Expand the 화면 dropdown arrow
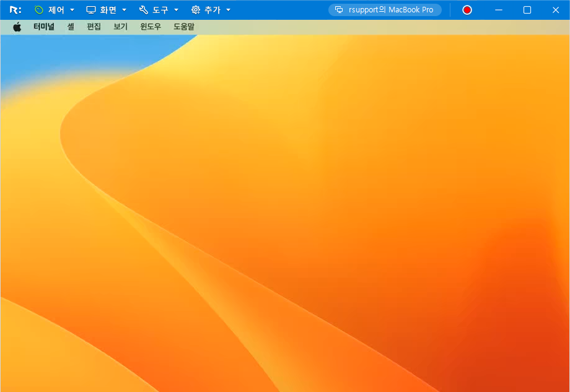 (x=124, y=10)
